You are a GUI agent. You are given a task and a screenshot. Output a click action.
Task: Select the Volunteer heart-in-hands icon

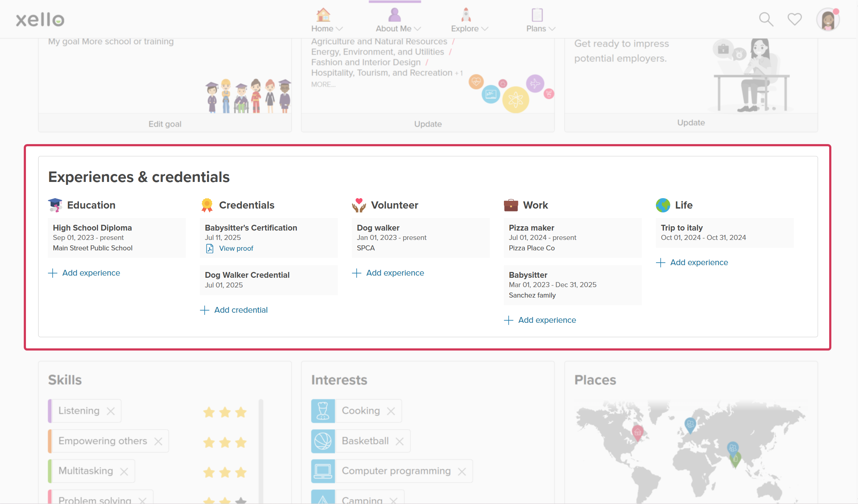tap(359, 205)
